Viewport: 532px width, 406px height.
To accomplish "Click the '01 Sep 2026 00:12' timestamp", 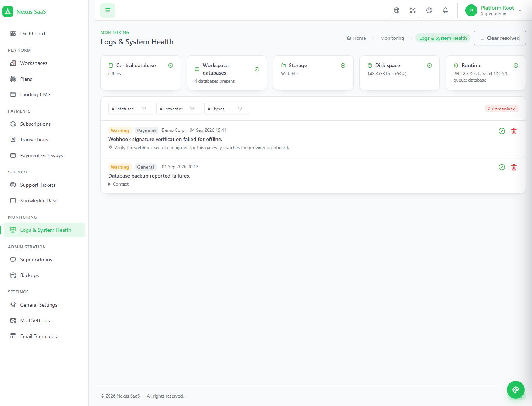I will click(x=180, y=167).
